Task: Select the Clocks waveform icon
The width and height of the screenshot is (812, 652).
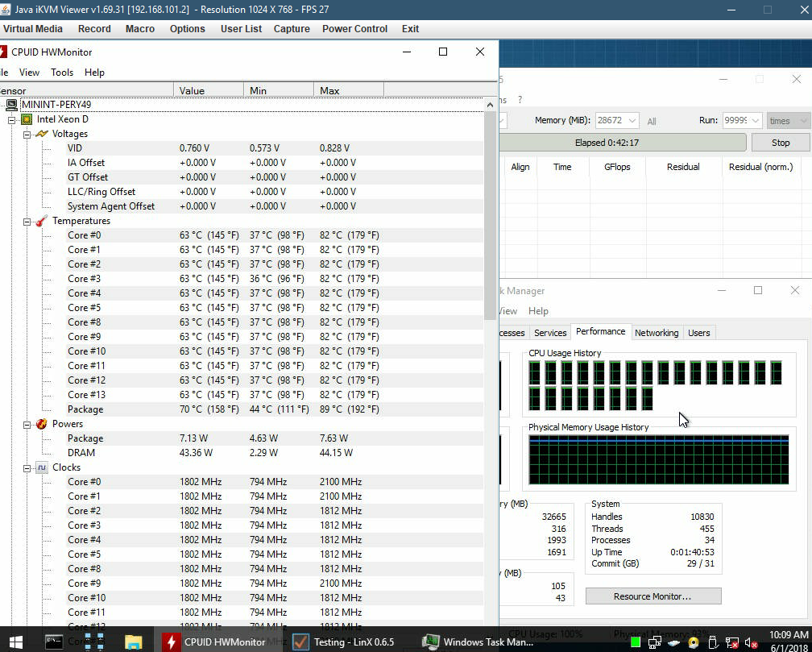Action: (x=41, y=467)
